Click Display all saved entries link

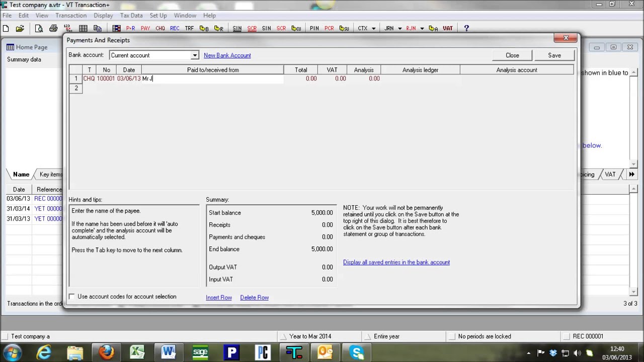click(396, 262)
